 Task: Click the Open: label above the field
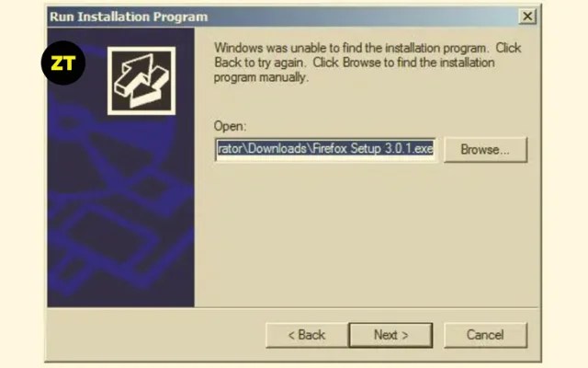[x=230, y=126]
